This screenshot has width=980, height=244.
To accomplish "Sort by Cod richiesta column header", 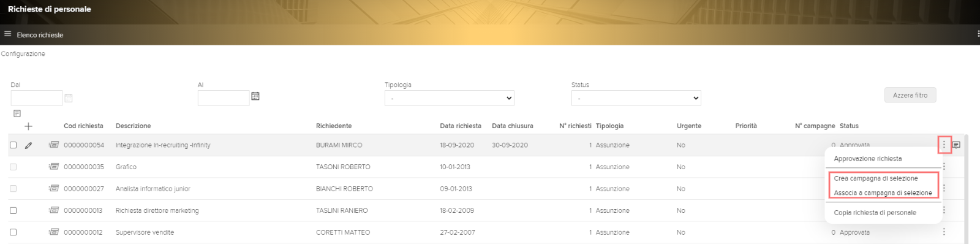I will tap(83, 126).
